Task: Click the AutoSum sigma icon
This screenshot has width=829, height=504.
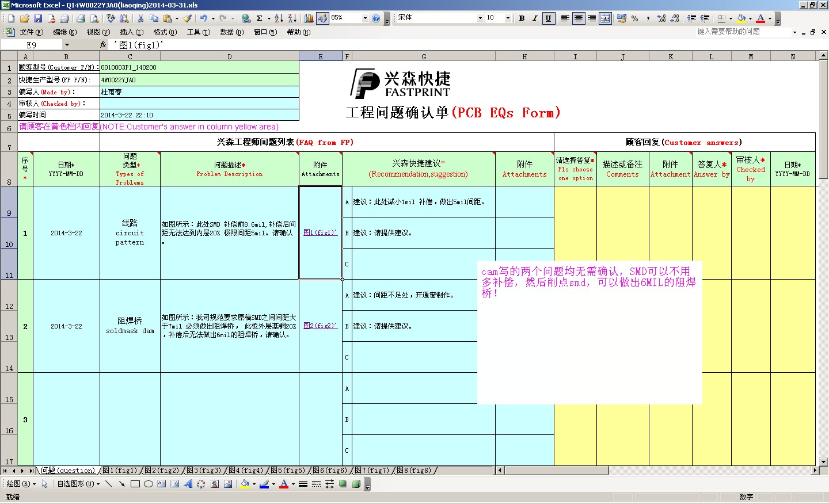Action: (260, 18)
